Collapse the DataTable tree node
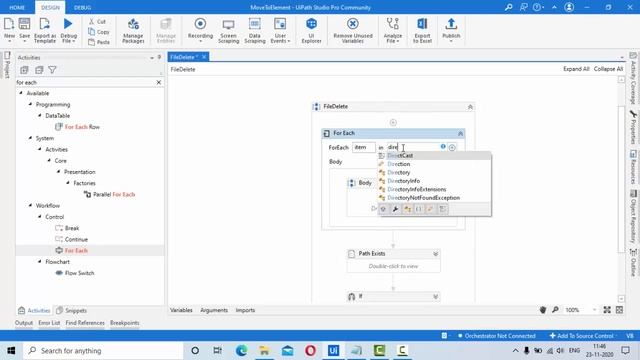The height and width of the screenshot is (360, 640). tap(40, 116)
